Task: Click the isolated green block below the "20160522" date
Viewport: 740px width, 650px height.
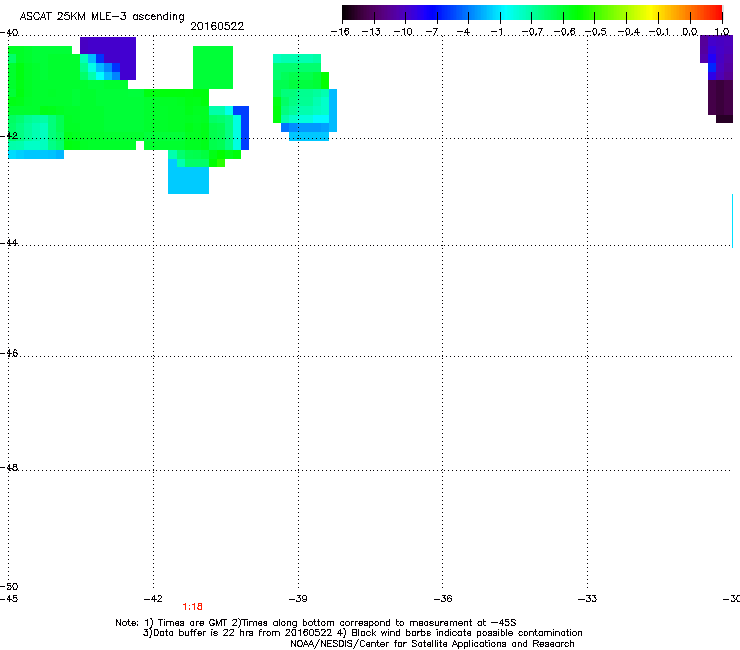Action: pos(213,67)
